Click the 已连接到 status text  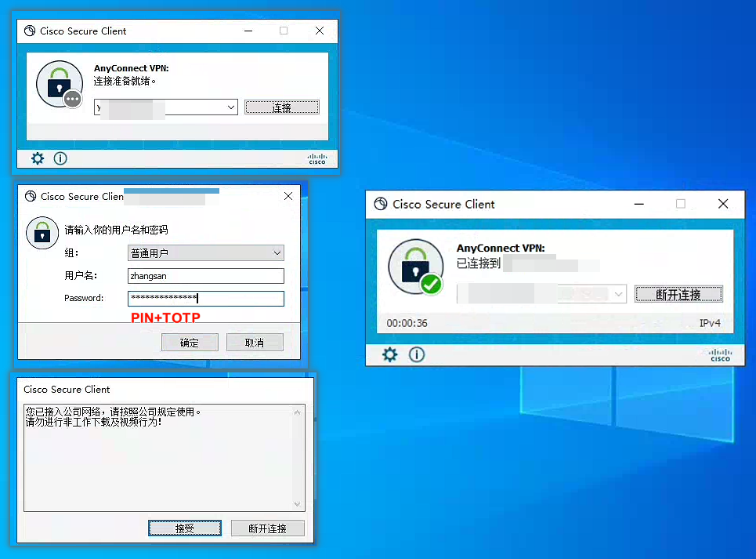coord(479,263)
